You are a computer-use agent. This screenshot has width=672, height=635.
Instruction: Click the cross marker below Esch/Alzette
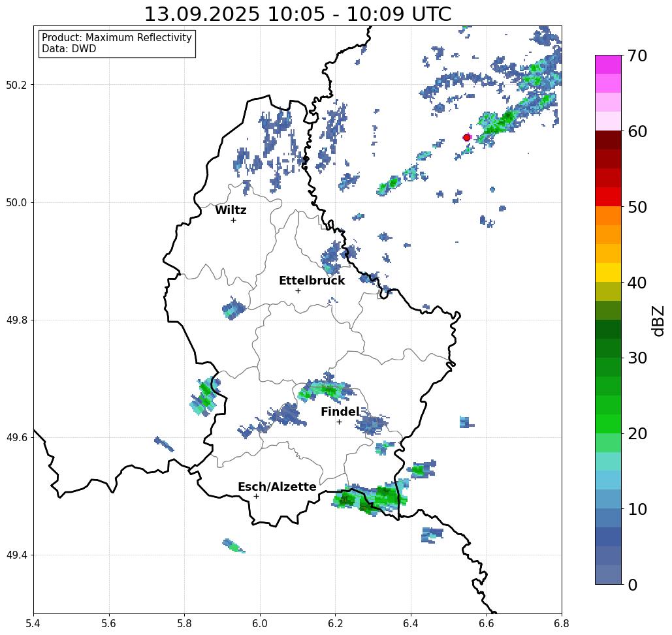256,496
